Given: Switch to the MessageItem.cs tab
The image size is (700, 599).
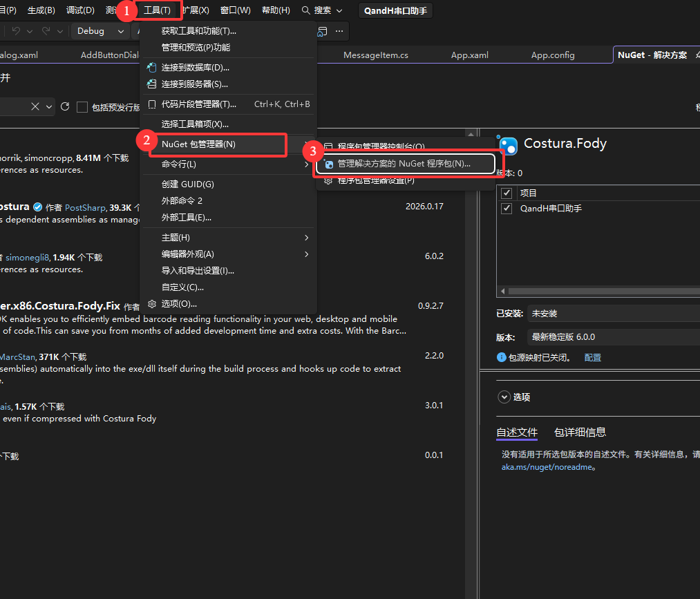Looking at the screenshot, I should click(x=376, y=55).
